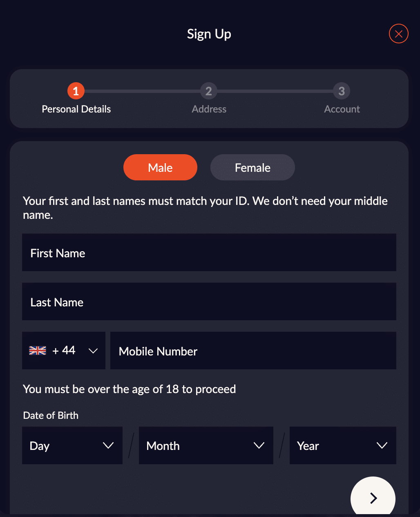Click the orange X close icon

[398, 34]
